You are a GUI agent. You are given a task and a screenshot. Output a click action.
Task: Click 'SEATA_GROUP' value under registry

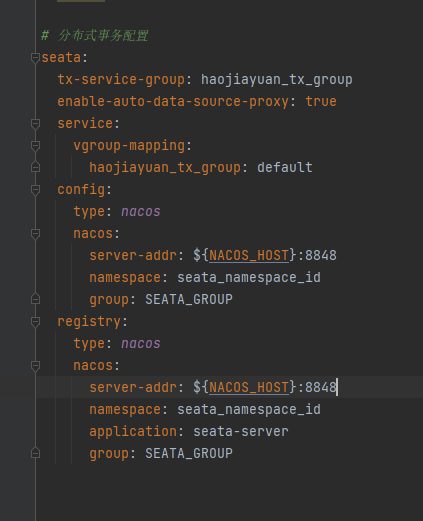[189, 454]
